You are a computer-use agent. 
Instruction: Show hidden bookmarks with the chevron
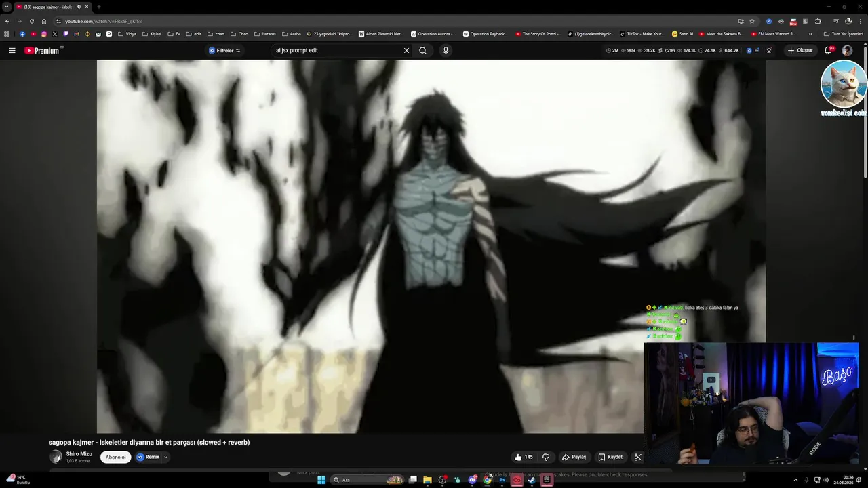810,33
